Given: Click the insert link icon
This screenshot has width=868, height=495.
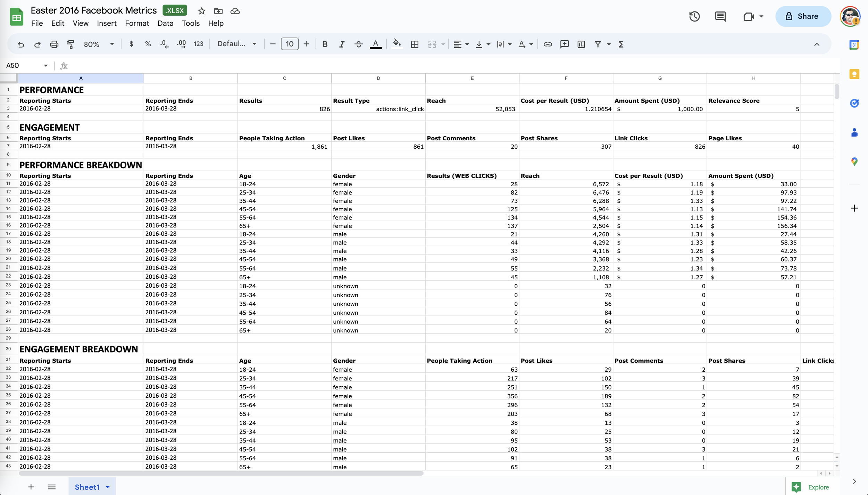Looking at the screenshot, I should [x=548, y=44].
